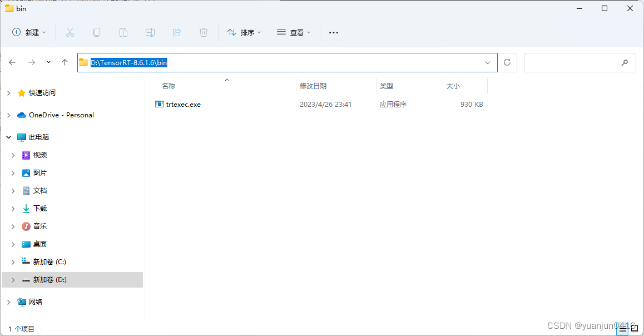The image size is (644, 336).
Task: Collapse the 此电脑 tree section
Action: (8, 137)
